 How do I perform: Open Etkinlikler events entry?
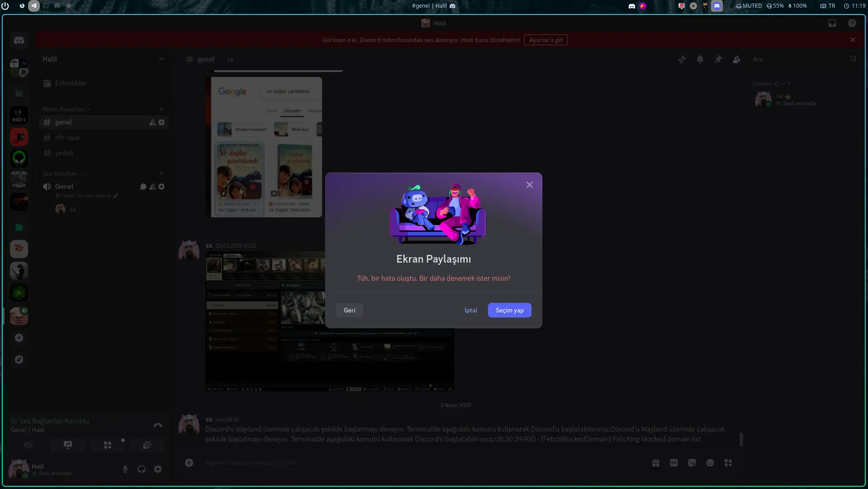click(104, 83)
